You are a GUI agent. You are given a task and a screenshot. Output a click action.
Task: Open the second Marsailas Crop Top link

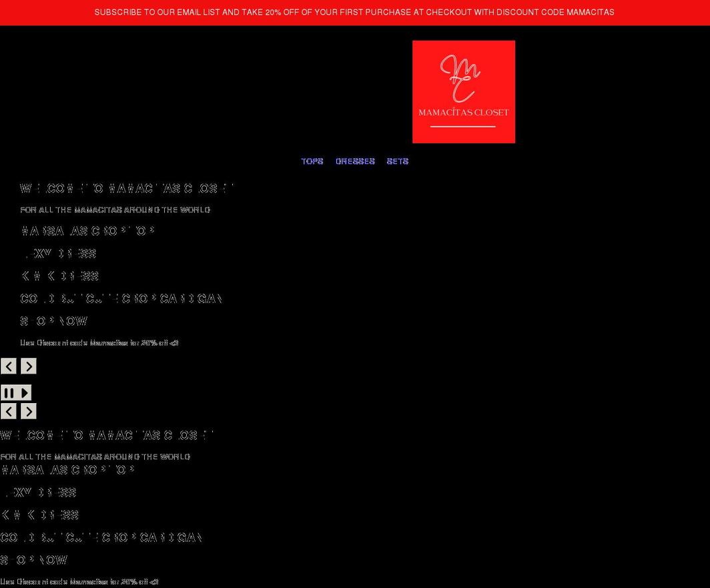(x=67, y=470)
